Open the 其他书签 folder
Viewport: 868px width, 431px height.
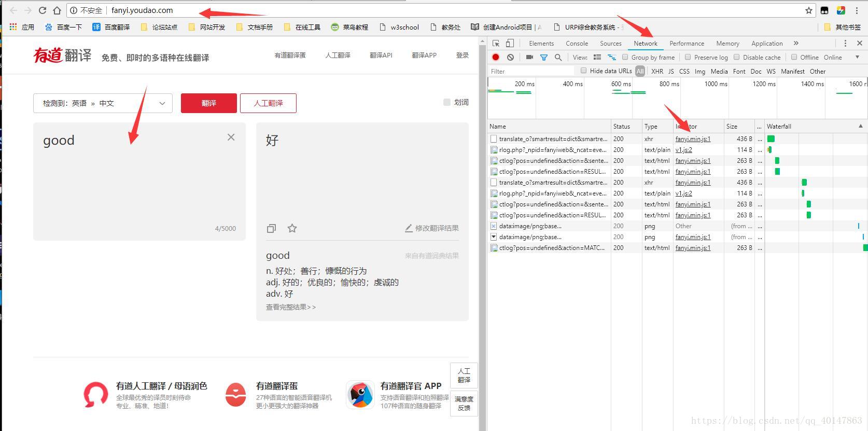pos(842,27)
